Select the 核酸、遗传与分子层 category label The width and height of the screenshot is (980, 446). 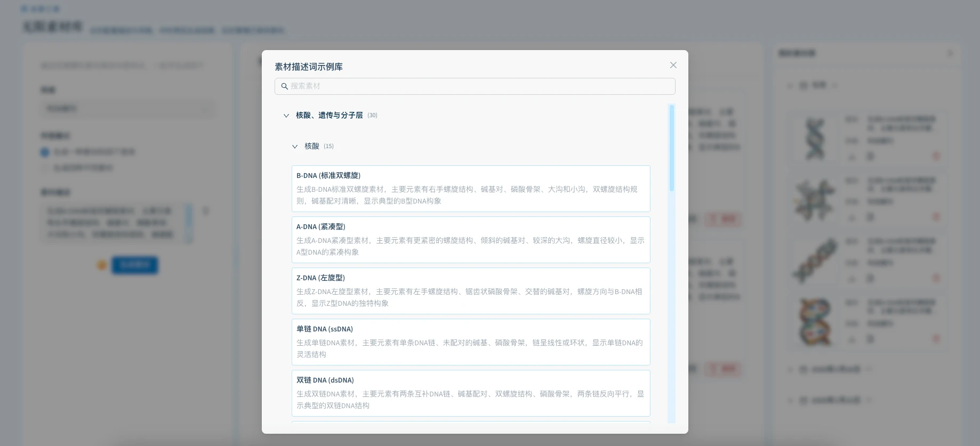point(329,115)
